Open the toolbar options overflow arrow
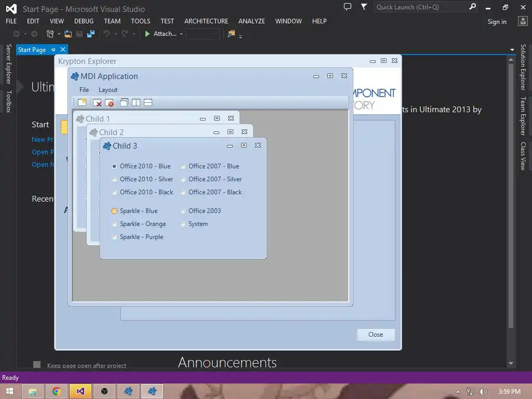Viewport: 532px width, 399px height. [x=241, y=36]
